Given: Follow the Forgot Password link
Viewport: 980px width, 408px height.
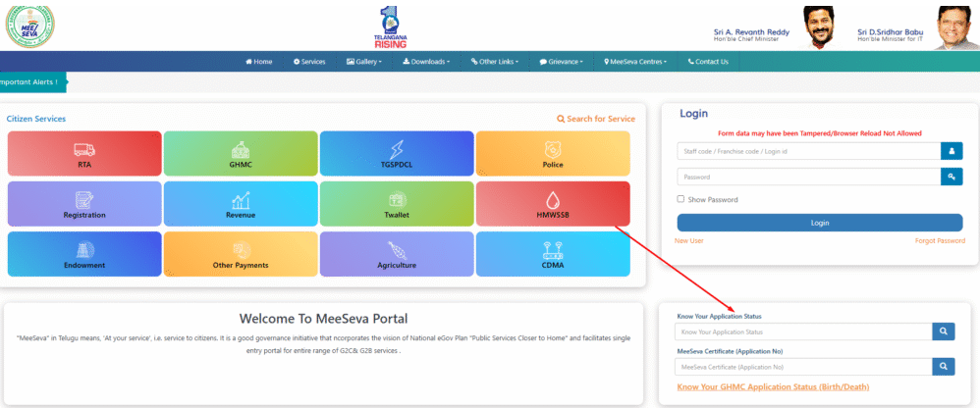Looking at the screenshot, I should click(940, 240).
